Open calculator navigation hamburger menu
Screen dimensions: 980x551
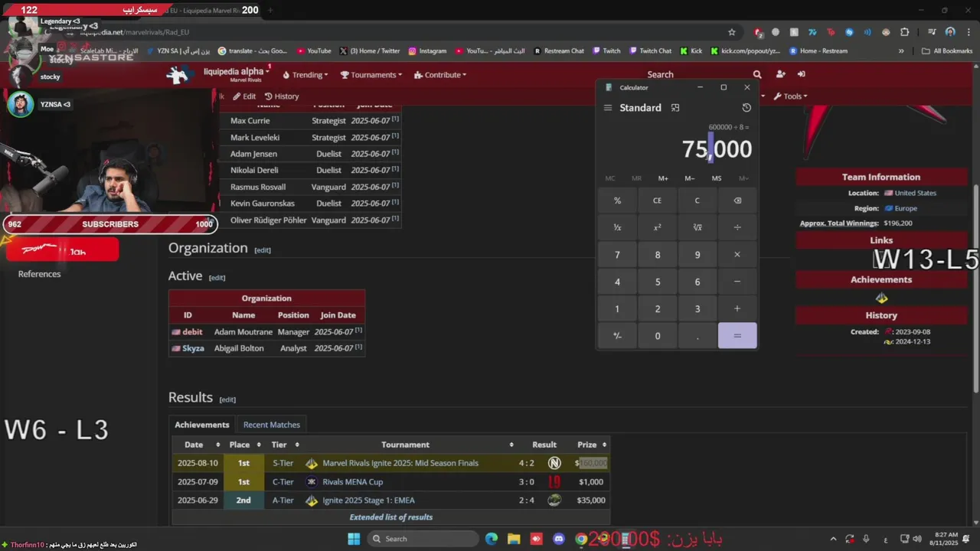(608, 108)
